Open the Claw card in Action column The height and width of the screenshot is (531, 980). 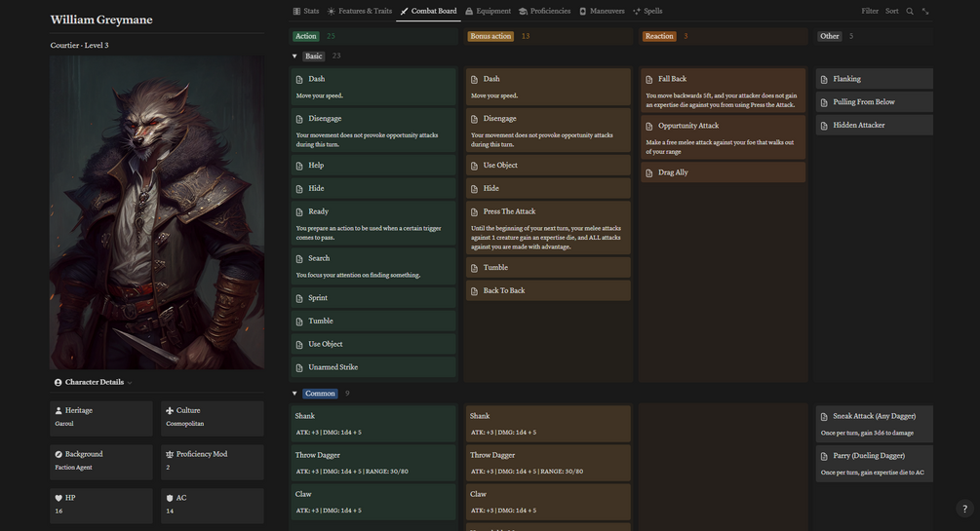pyautogui.click(x=373, y=502)
